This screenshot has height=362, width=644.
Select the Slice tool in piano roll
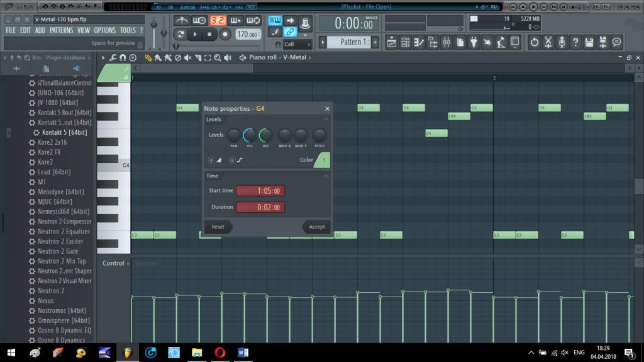click(x=197, y=57)
